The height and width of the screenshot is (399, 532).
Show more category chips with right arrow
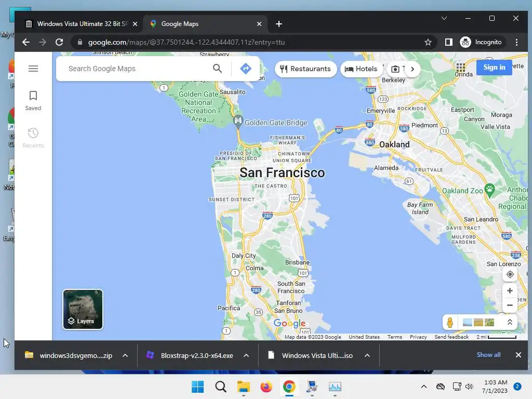pyautogui.click(x=413, y=69)
